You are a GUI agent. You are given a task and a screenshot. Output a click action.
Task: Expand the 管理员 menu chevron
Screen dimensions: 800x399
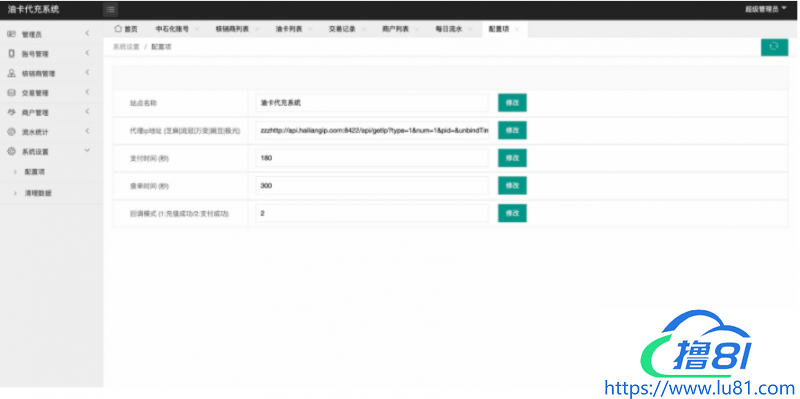point(87,34)
